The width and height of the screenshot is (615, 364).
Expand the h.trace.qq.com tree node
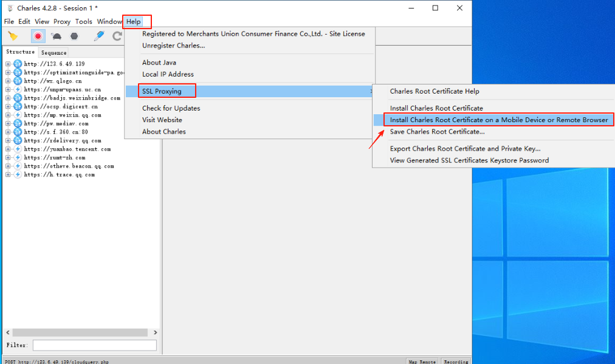[8, 174]
